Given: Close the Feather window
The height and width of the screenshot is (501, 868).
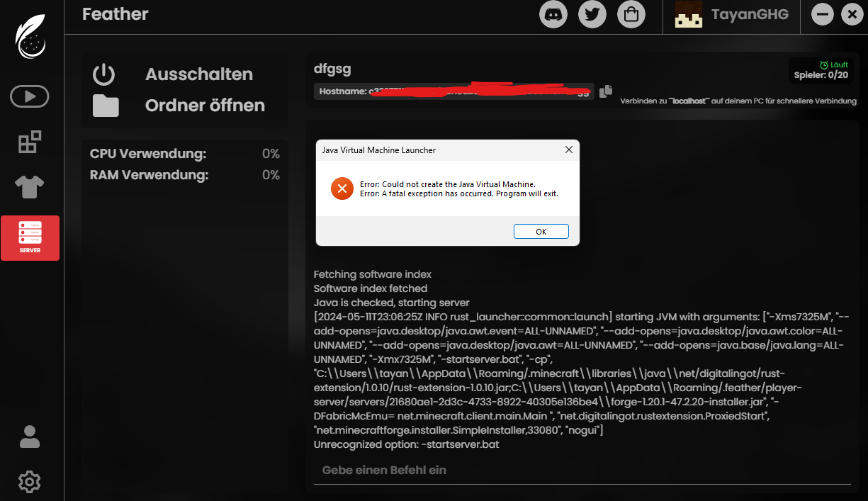Looking at the screenshot, I should pos(852,14).
